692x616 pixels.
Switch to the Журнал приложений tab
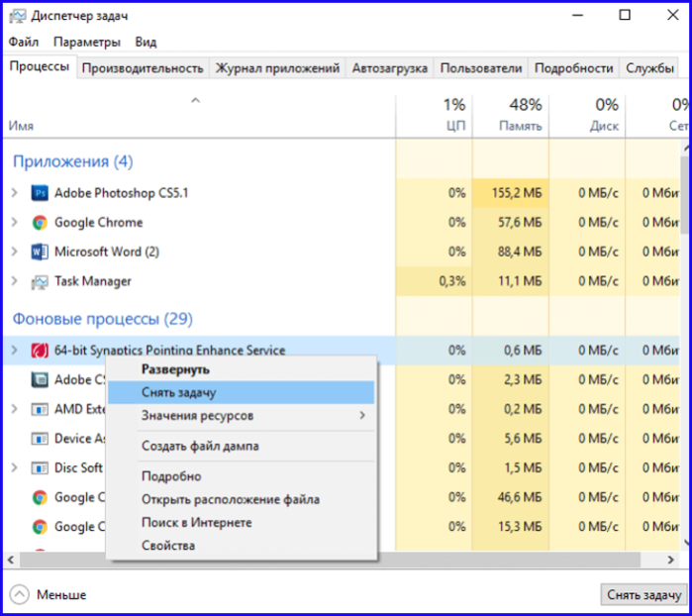(277, 68)
